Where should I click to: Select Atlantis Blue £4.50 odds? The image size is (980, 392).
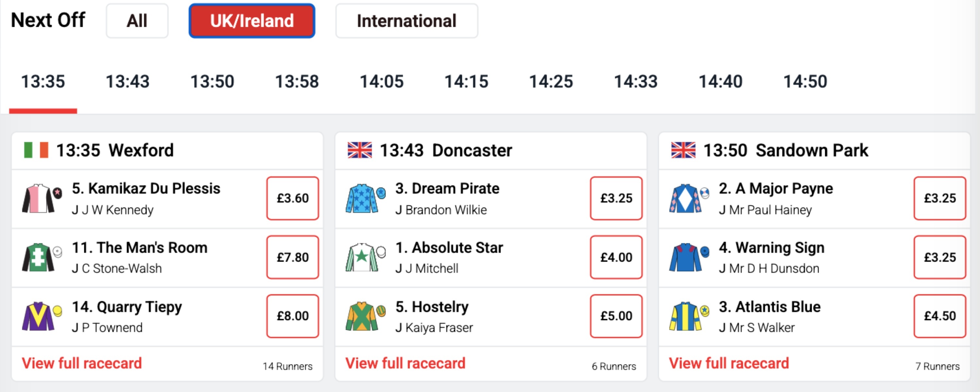(940, 316)
